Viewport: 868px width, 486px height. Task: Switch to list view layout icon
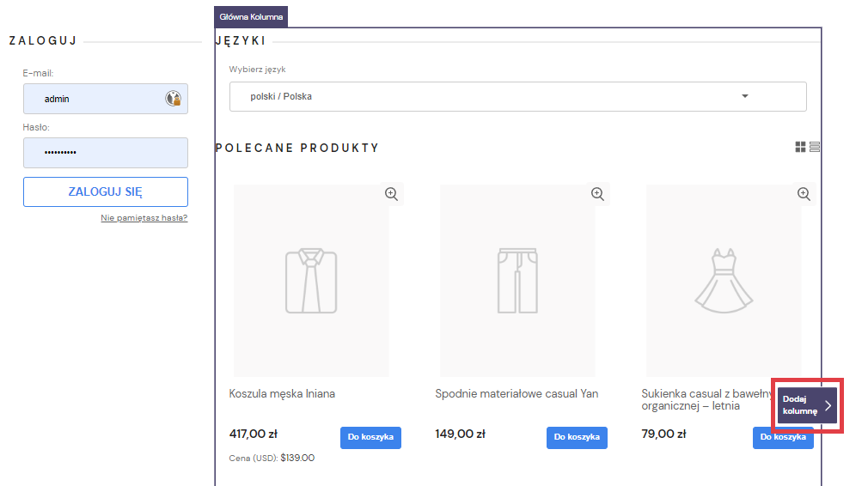(815, 147)
